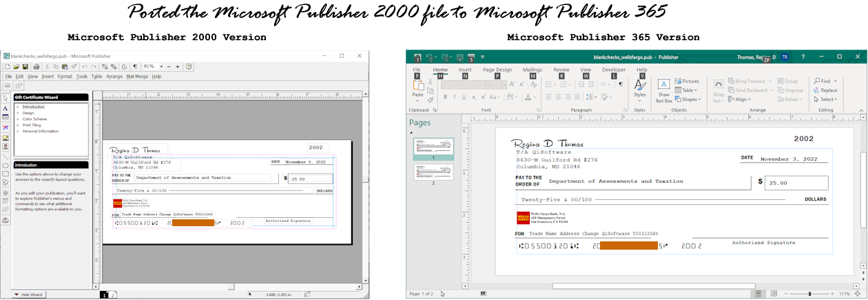Click Pictures in Publisher 365 Objects group

pos(687,81)
